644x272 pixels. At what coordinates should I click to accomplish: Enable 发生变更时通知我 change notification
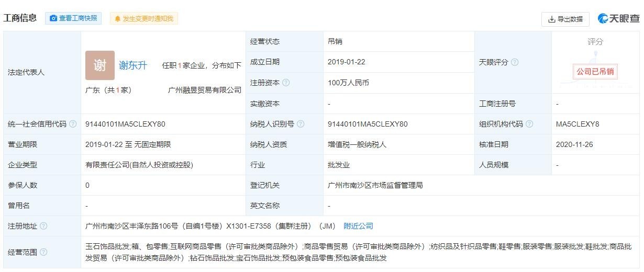(144, 19)
